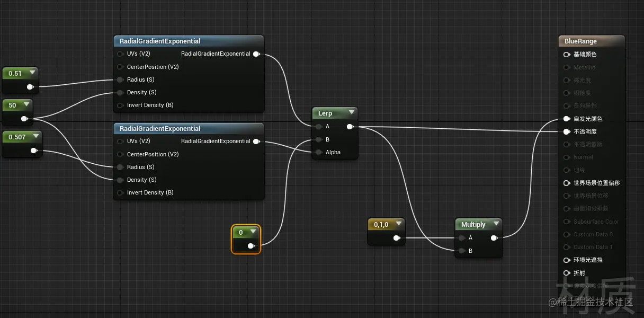Click the 不透明度 pin on BlueRange
644x318 pixels.
point(567,131)
